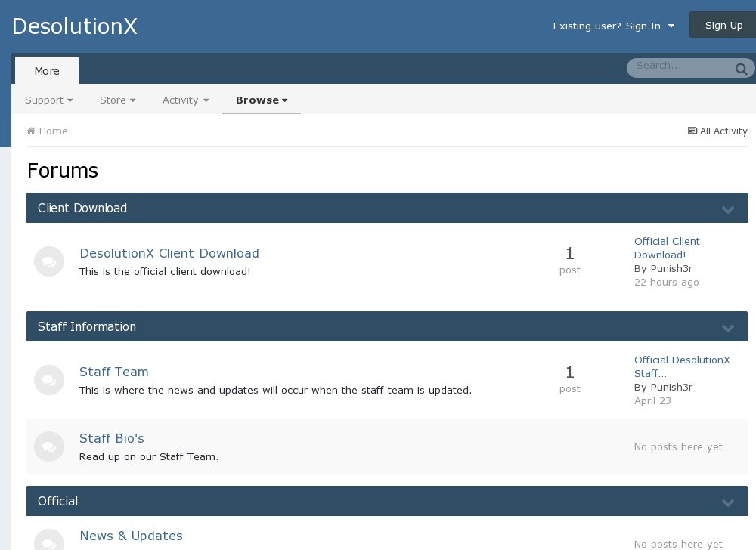The height and width of the screenshot is (550, 756).
Task: Collapse the Staff Information category
Action: 727,328
